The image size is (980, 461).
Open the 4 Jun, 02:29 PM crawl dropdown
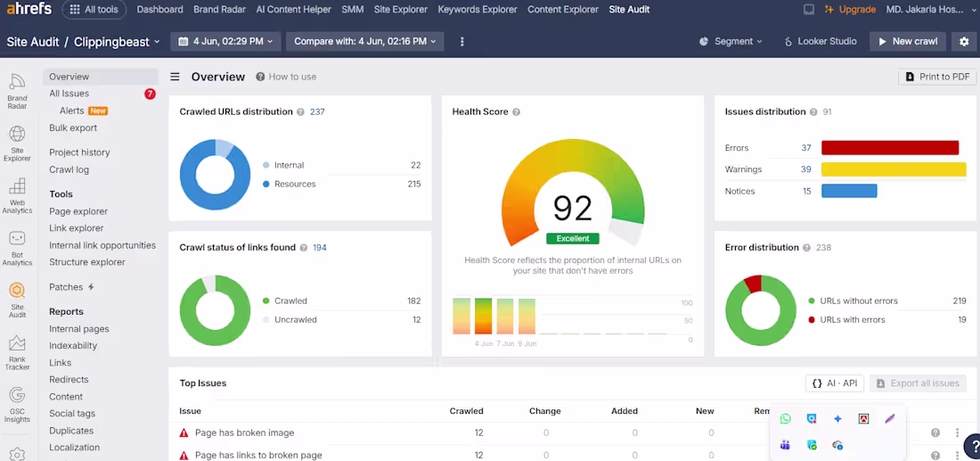coord(225,41)
